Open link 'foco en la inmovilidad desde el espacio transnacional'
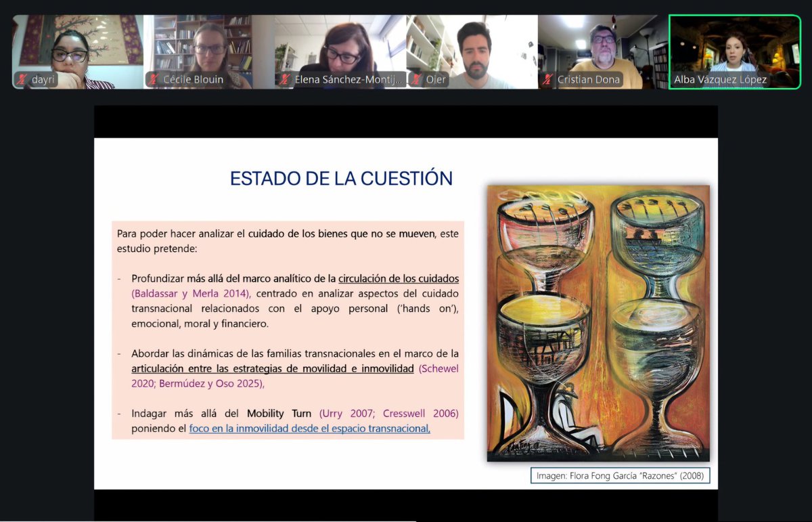The height and width of the screenshot is (522, 812). [310, 429]
